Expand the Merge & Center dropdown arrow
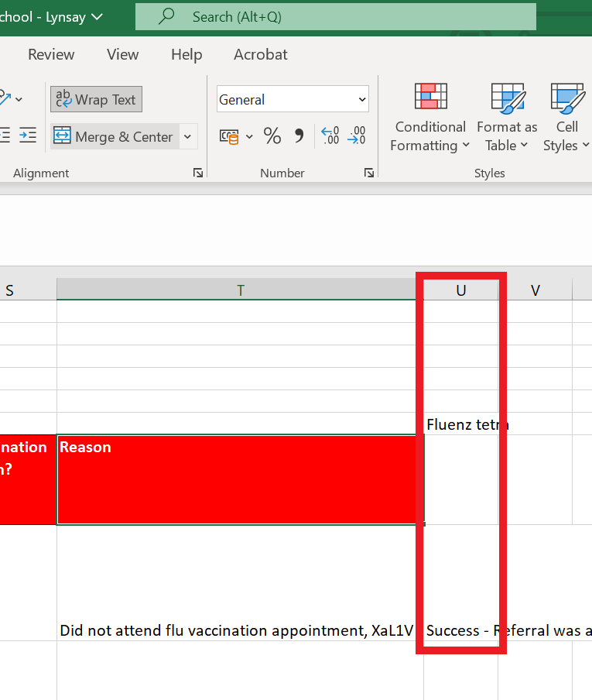The height and width of the screenshot is (700, 592). (x=187, y=137)
